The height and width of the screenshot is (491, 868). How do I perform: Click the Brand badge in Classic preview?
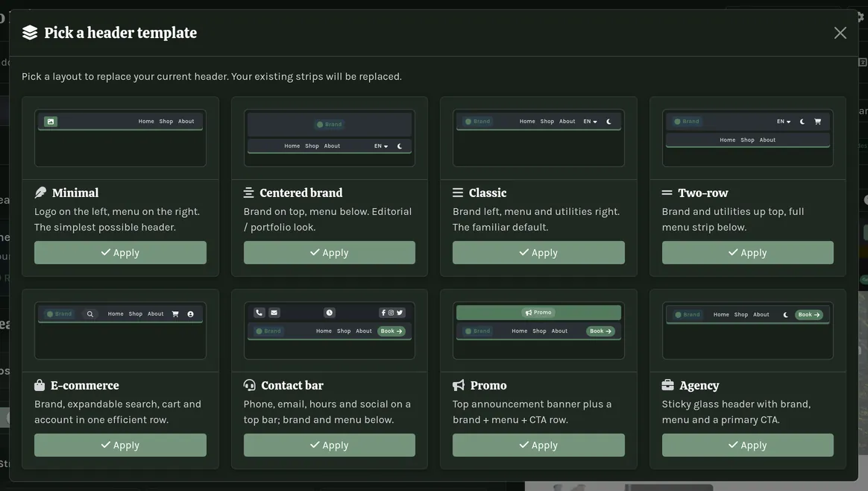[478, 122]
